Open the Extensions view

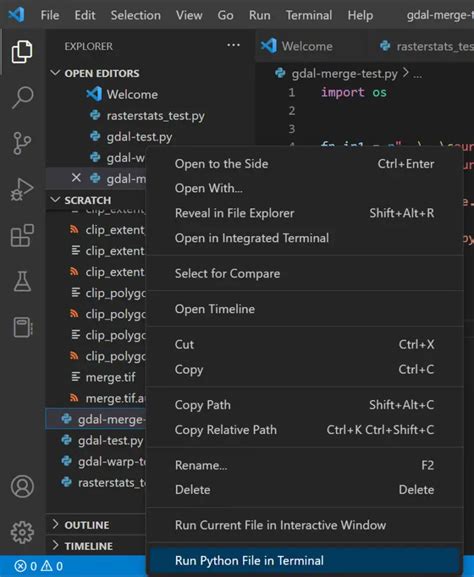pyautogui.click(x=22, y=235)
